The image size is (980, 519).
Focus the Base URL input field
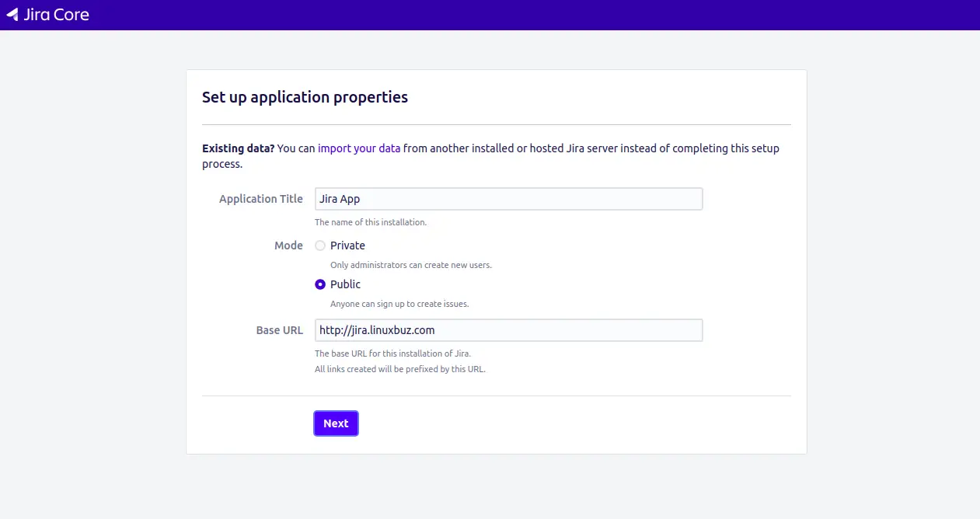tap(508, 330)
